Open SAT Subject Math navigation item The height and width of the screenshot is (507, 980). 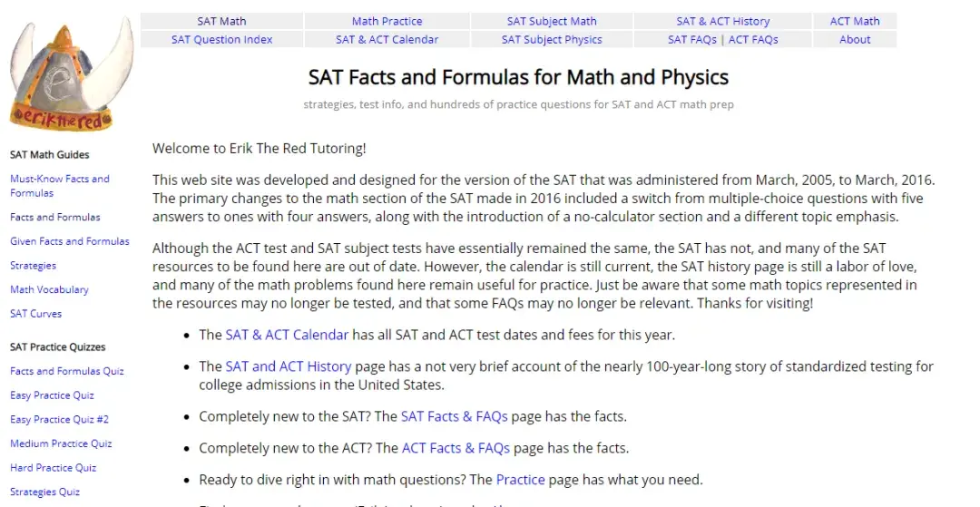click(x=552, y=21)
